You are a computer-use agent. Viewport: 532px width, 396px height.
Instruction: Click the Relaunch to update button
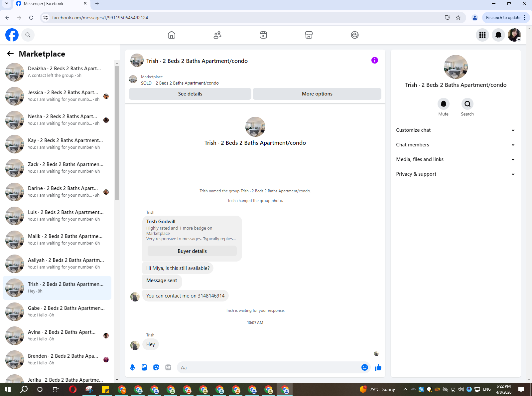(503, 18)
